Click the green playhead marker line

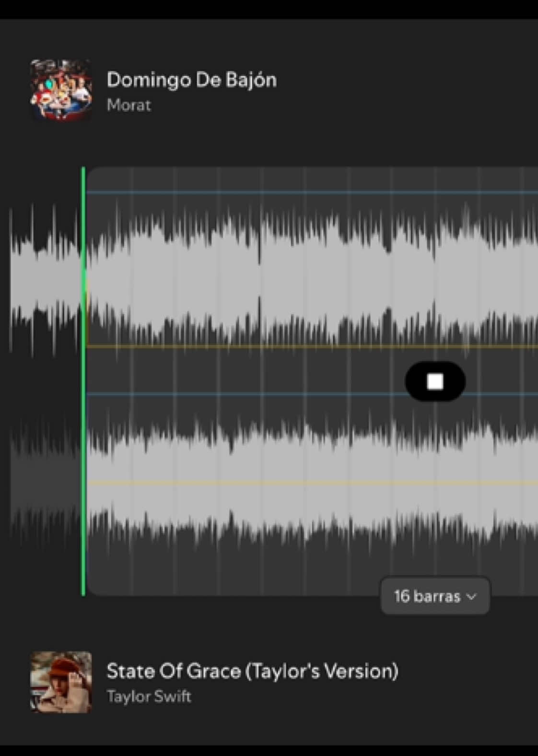coord(83,381)
